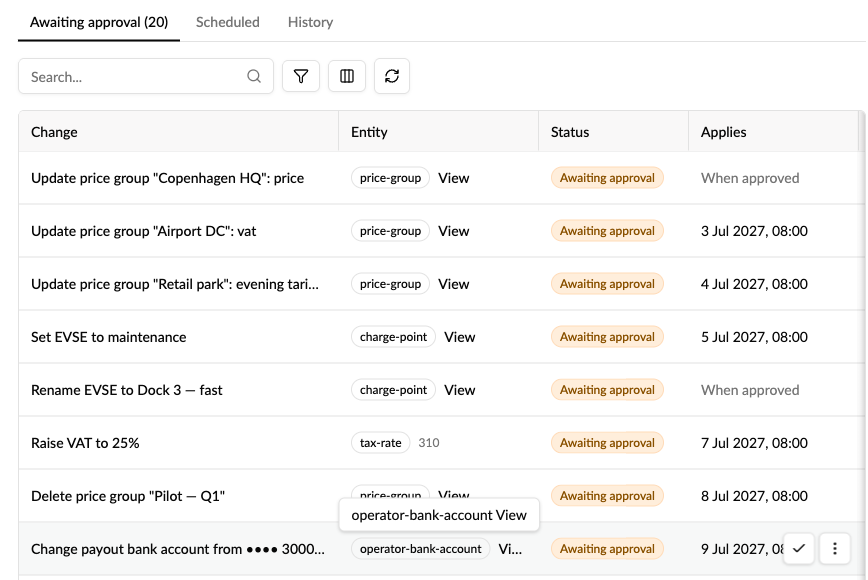The image size is (868, 580).
Task: View charge-point for Set EVSE to maintenance
Action: [459, 337]
